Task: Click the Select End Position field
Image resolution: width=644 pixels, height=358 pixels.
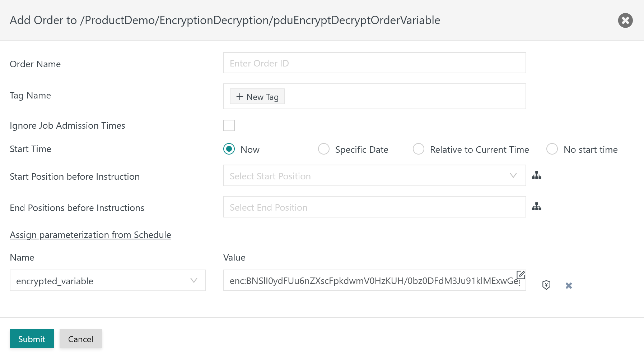Action: (374, 207)
